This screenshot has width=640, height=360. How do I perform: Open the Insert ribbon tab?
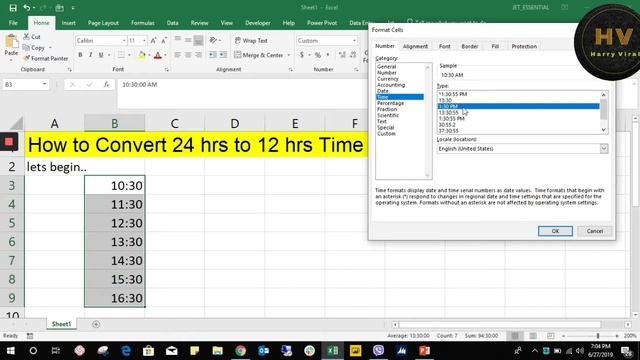(x=69, y=23)
